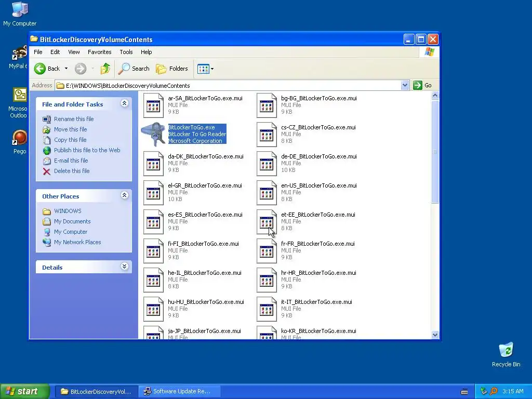Collapse the Other Places panel
The height and width of the screenshot is (399, 532).
125,195
